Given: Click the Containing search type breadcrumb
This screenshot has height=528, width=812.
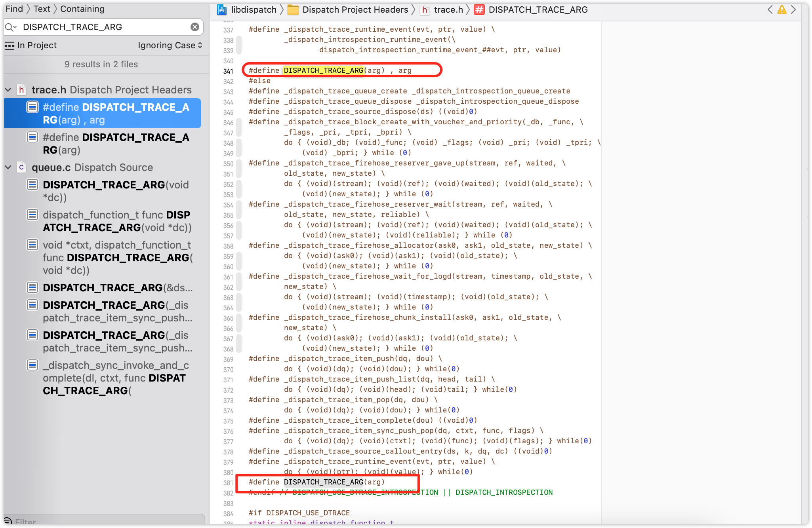Looking at the screenshot, I should (82, 9).
